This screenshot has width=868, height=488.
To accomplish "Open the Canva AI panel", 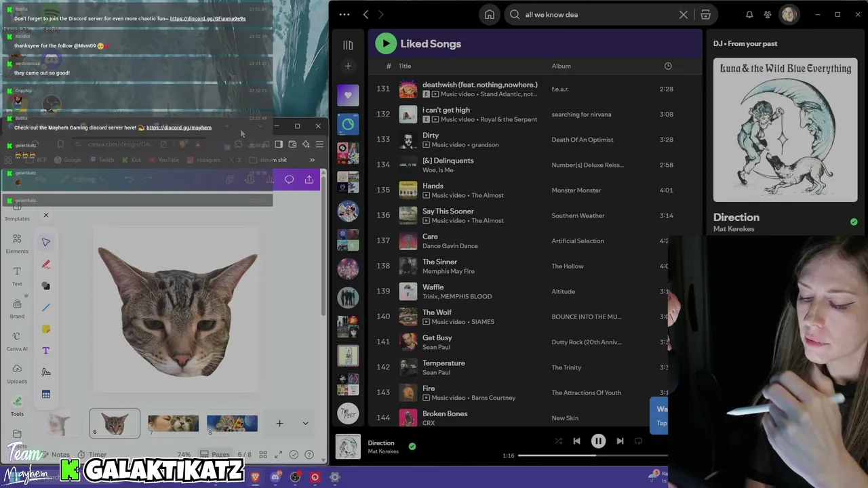I will pyautogui.click(x=17, y=341).
